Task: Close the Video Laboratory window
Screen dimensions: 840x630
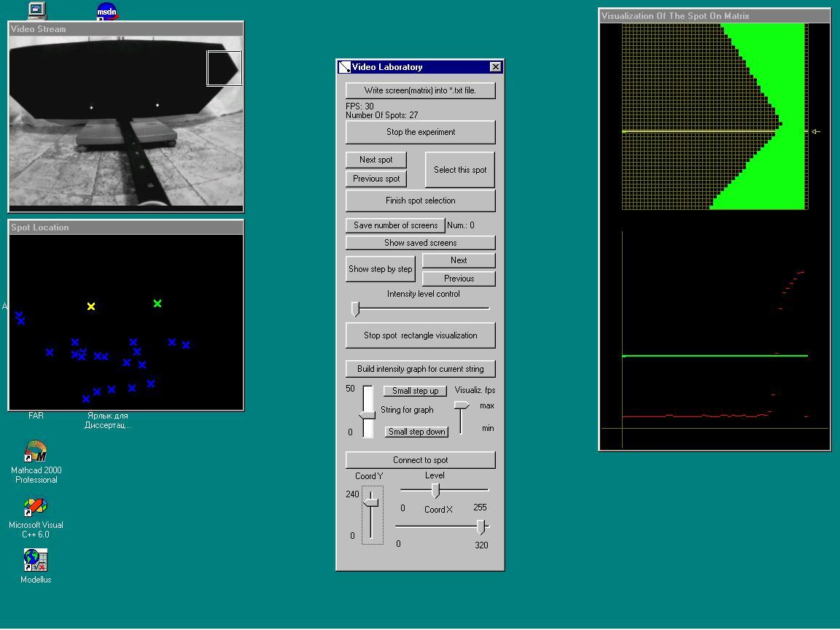Action: pyautogui.click(x=496, y=67)
